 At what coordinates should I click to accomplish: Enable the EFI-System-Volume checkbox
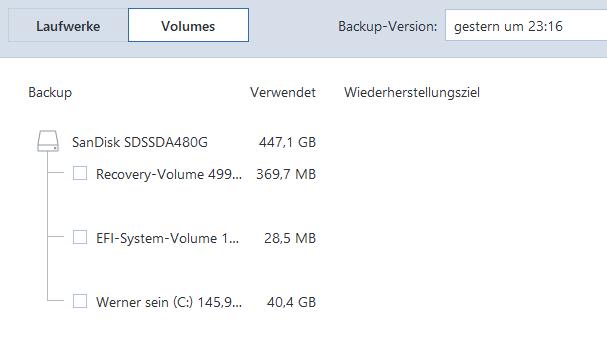80,237
